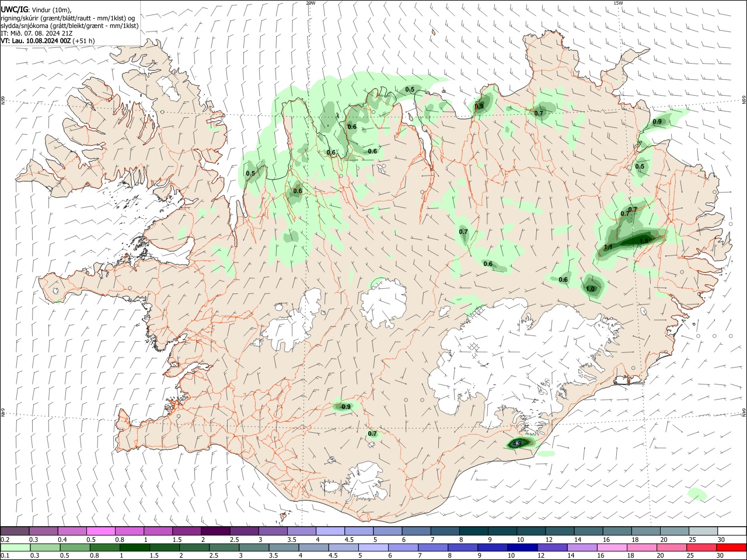
Task: Click the green 2–2.5 rain legend swatch
Action: (x=194, y=548)
